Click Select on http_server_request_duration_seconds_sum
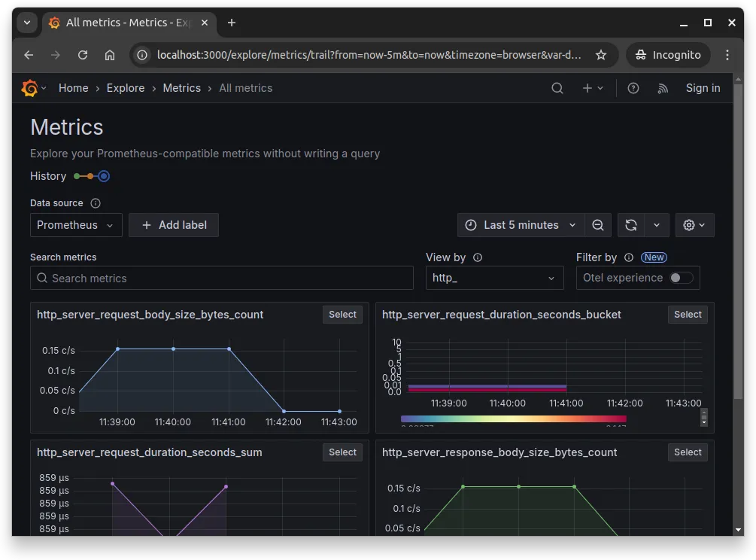This screenshot has height=560, width=756. [x=342, y=452]
